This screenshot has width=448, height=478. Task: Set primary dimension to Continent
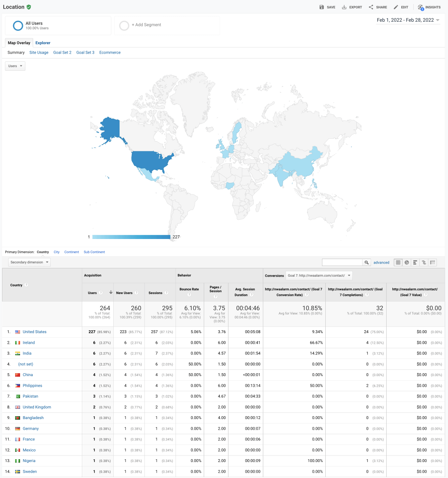click(72, 252)
